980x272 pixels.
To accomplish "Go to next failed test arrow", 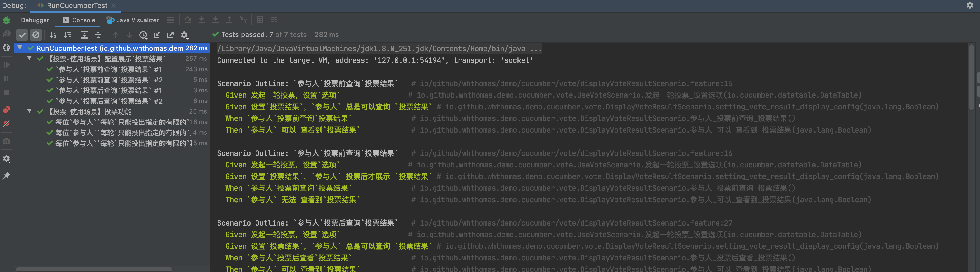I will point(129,35).
